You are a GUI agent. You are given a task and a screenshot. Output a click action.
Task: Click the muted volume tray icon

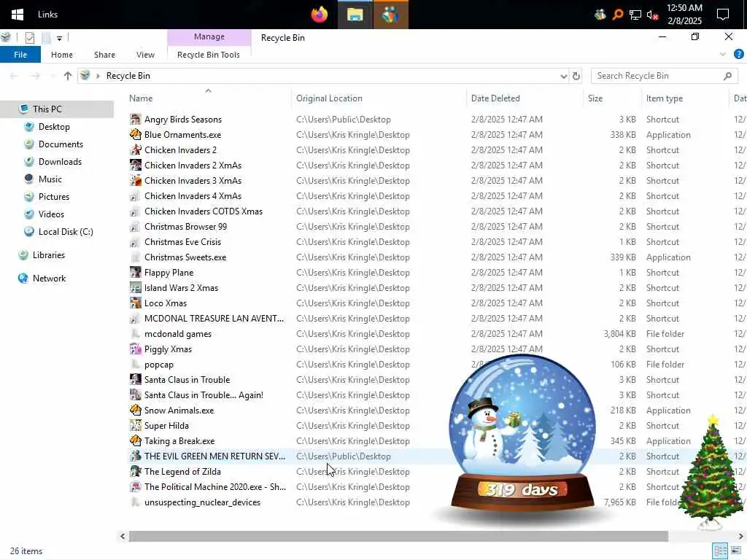[652, 15]
